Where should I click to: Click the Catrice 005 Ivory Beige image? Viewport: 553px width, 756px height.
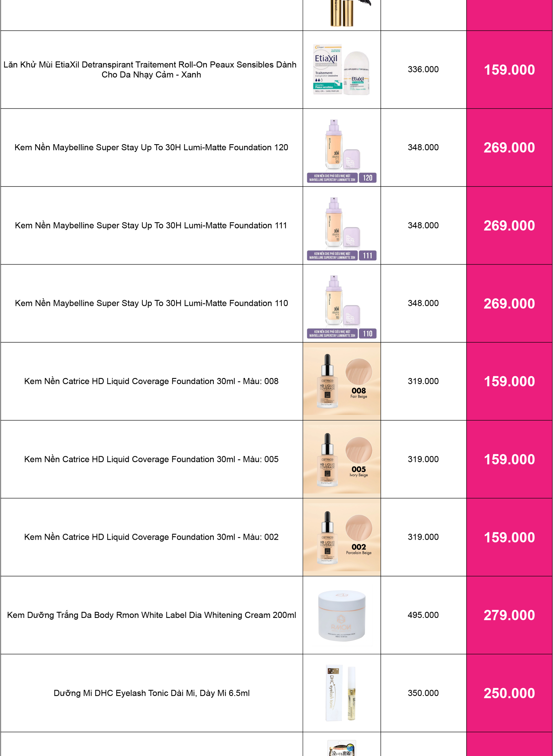coord(341,459)
